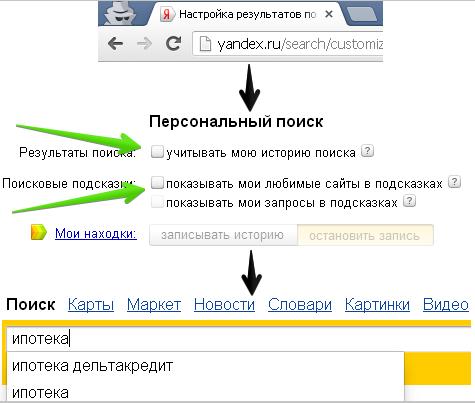Open the Карты tab
Screen dimensions: 475x403
(91, 305)
